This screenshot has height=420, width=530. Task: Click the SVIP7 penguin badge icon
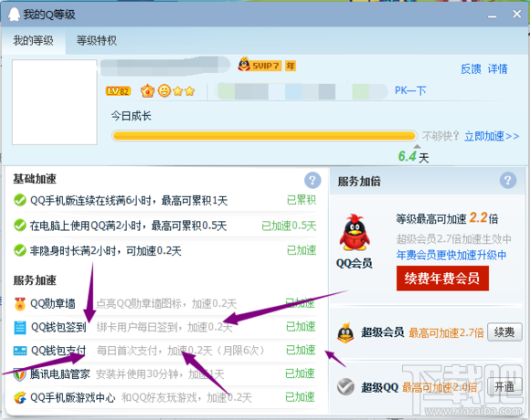coord(244,64)
